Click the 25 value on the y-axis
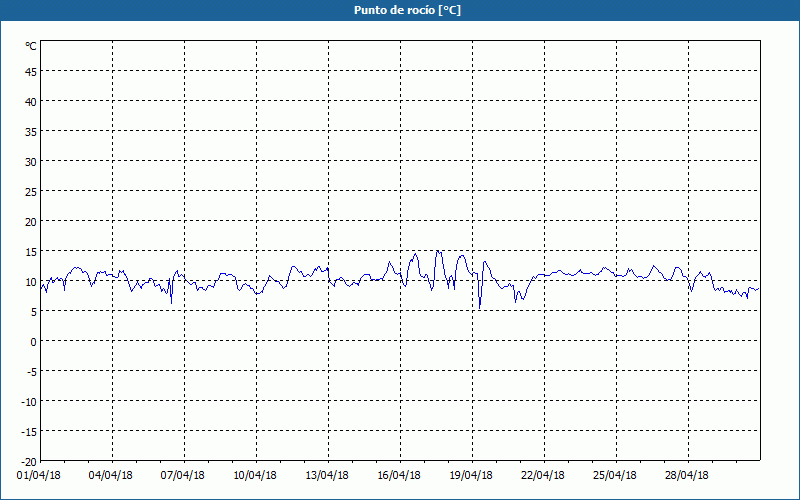The height and width of the screenshot is (500, 800). pos(31,192)
